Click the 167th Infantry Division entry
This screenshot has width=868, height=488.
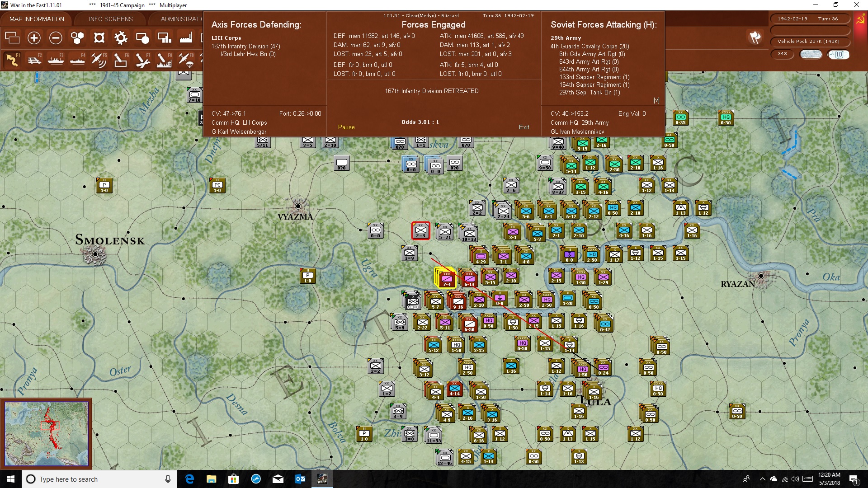(246, 46)
